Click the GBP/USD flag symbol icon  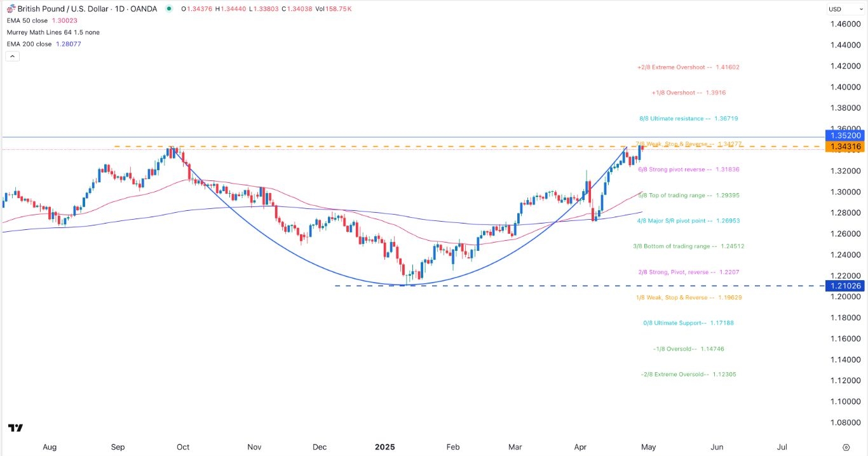(x=11, y=9)
